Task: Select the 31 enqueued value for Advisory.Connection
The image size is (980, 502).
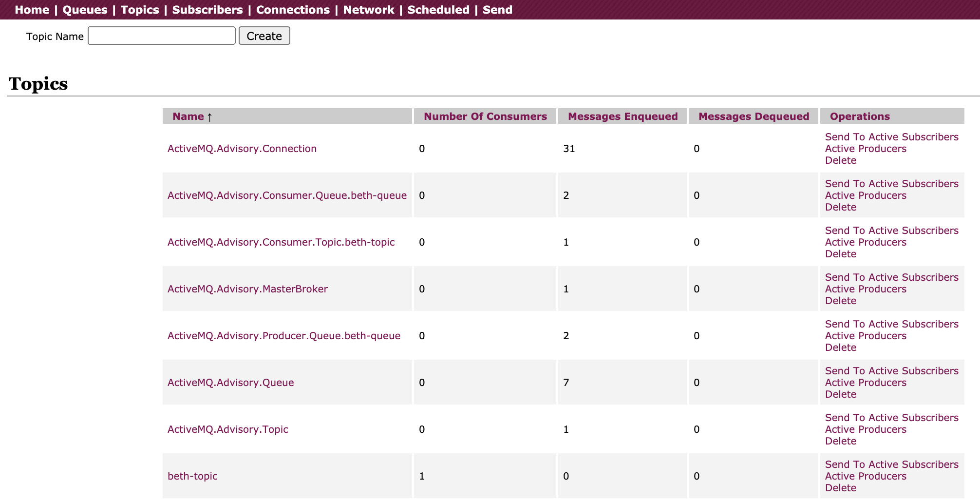Action: (x=569, y=149)
